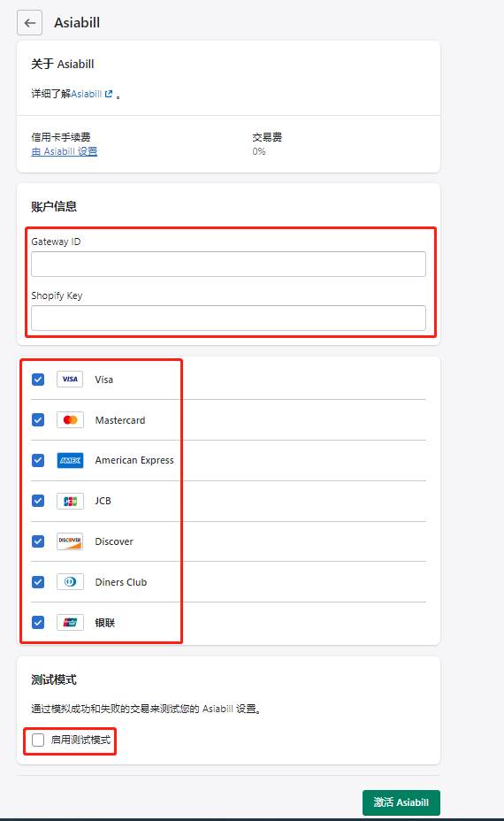Click the 0% transaction fee value
The height and width of the screenshot is (821, 504).
[259, 151]
